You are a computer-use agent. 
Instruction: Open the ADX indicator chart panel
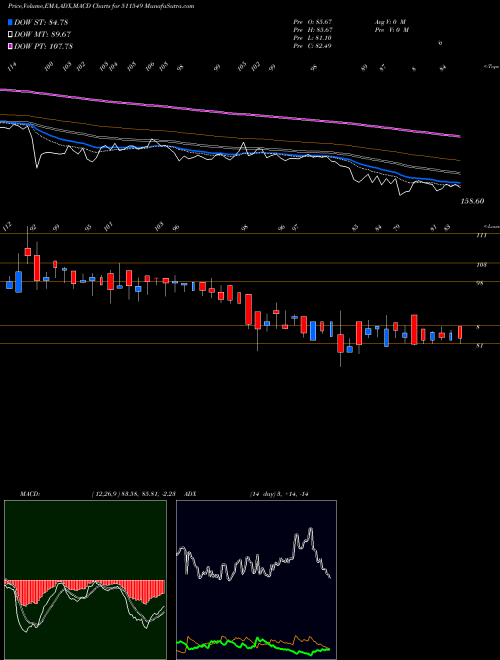256,580
